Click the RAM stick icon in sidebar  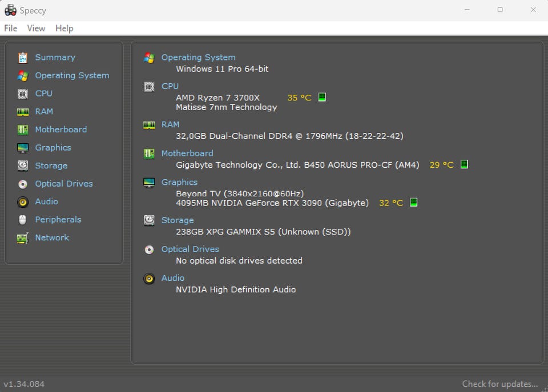point(23,112)
